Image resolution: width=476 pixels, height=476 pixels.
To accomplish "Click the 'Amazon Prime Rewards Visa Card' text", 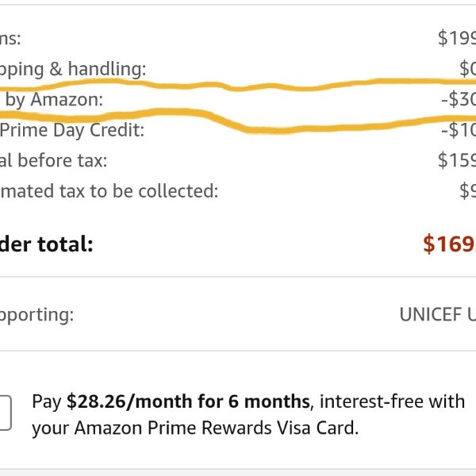I will point(215,428).
